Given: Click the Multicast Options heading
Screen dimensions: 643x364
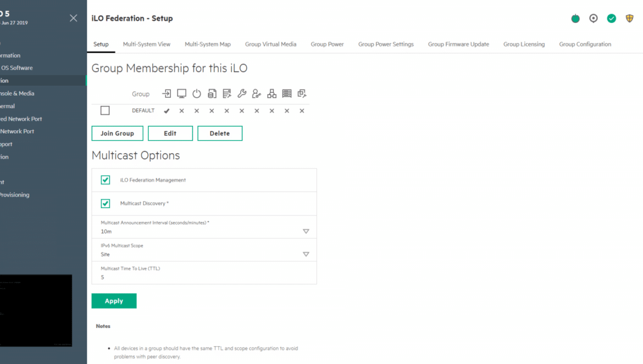Looking at the screenshot, I should click(x=136, y=155).
